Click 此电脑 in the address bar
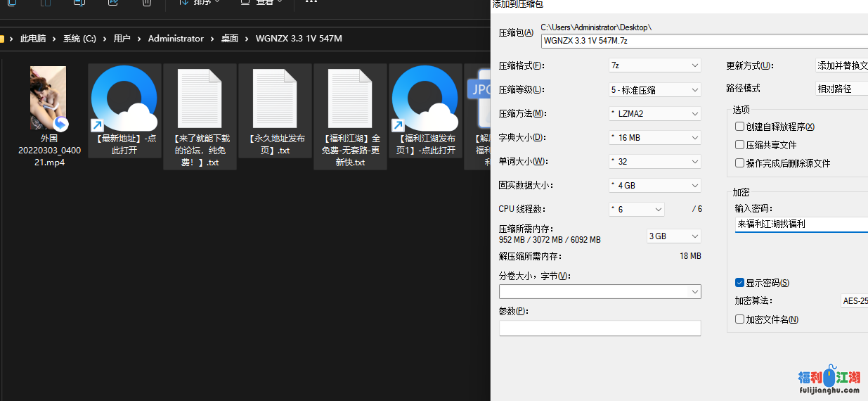The image size is (868, 401). click(x=33, y=39)
